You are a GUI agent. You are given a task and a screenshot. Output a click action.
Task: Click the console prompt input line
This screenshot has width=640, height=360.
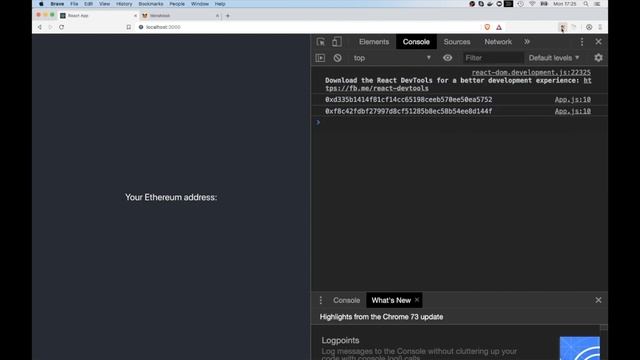[459, 122]
